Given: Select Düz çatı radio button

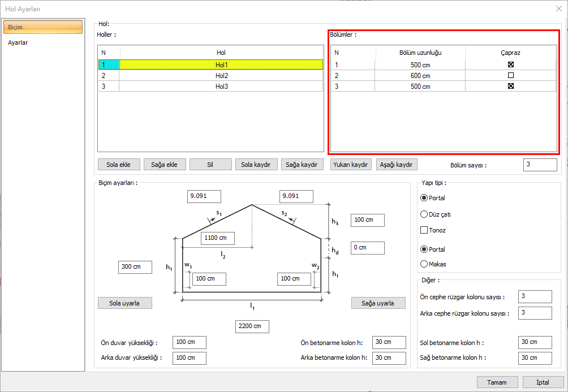Looking at the screenshot, I should 424,214.
